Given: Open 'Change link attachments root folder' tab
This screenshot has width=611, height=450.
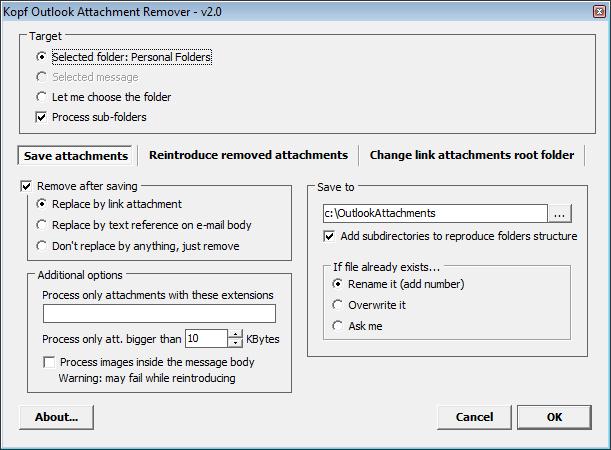Looking at the screenshot, I should (x=471, y=155).
